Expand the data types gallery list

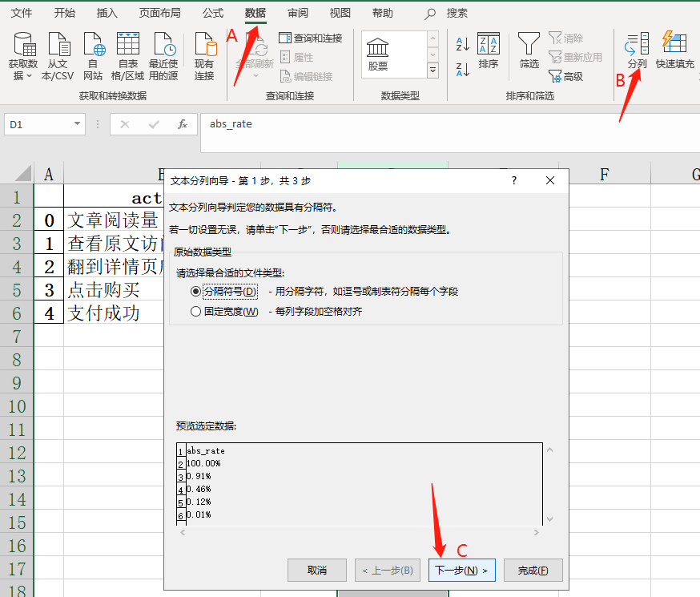(x=432, y=70)
